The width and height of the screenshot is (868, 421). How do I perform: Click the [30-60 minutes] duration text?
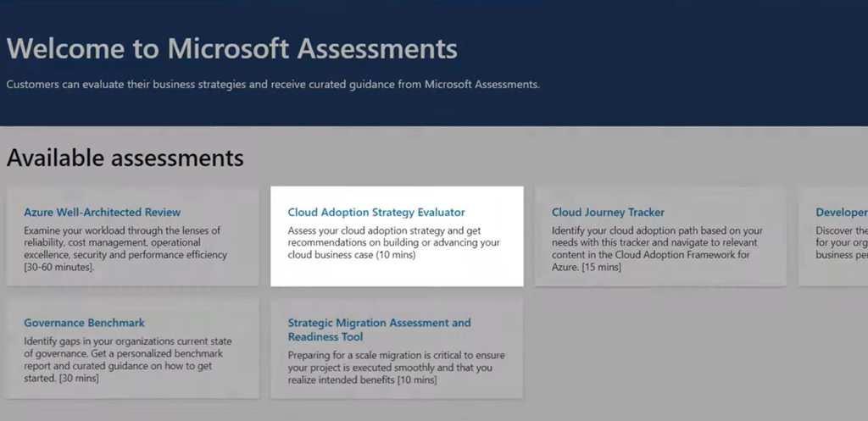click(x=59, y=267)
